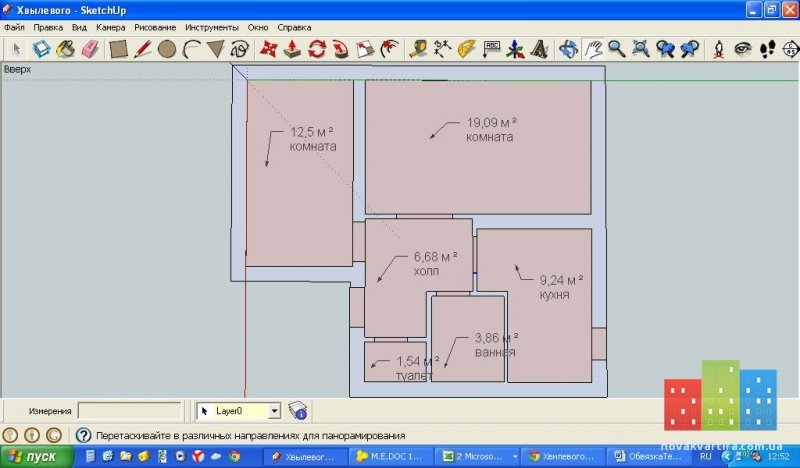Click the Make Component tool

(x=41, y=50)
